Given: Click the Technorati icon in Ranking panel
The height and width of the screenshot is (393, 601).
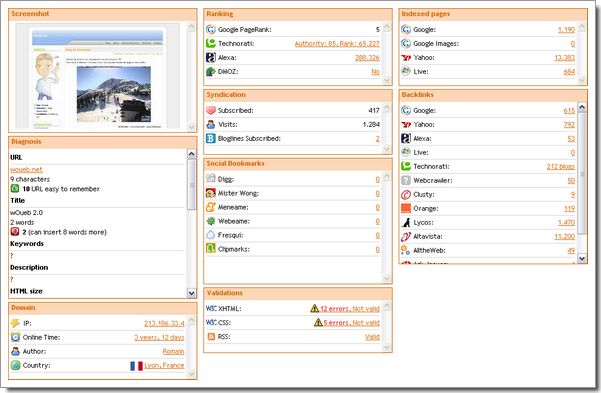Looking at the screenshot, I should 210,43.
